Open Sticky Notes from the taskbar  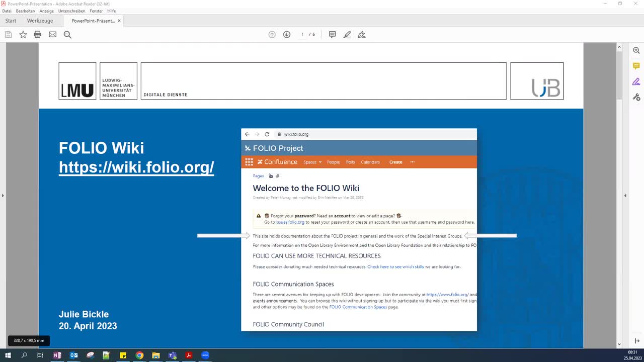point(123,355)
